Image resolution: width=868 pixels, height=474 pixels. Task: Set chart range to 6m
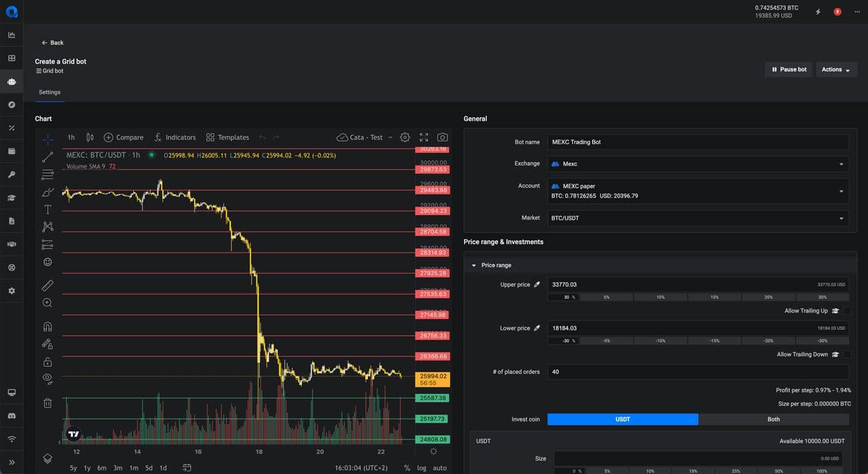tap(101, 468)
